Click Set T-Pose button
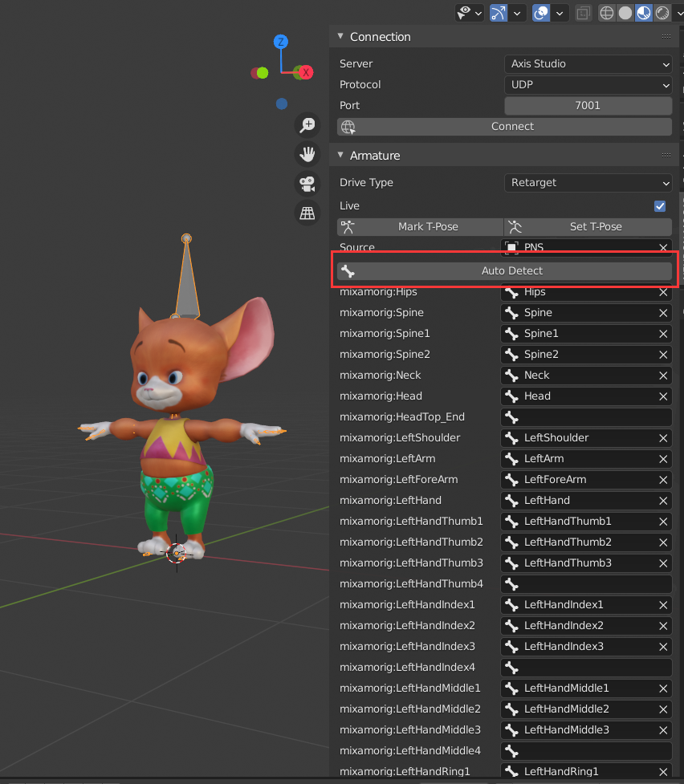The image size is (684, 784). pyautogui.click(x=588, y=227)
